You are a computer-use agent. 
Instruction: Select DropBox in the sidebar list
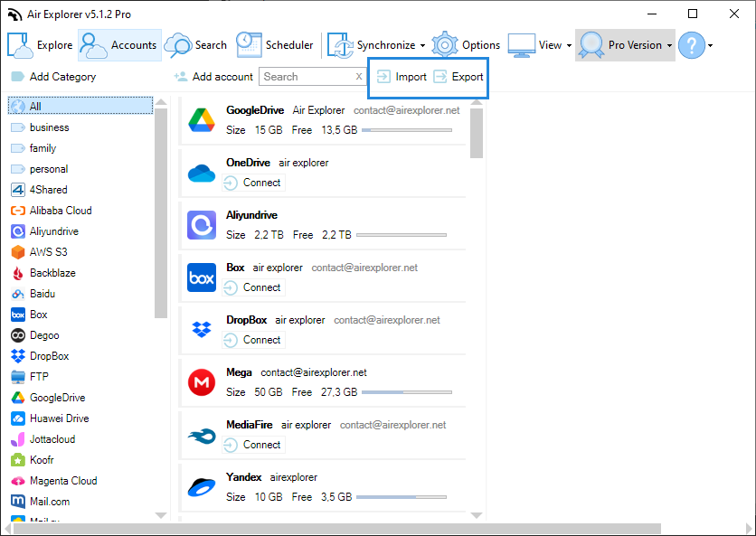[40, 356]
